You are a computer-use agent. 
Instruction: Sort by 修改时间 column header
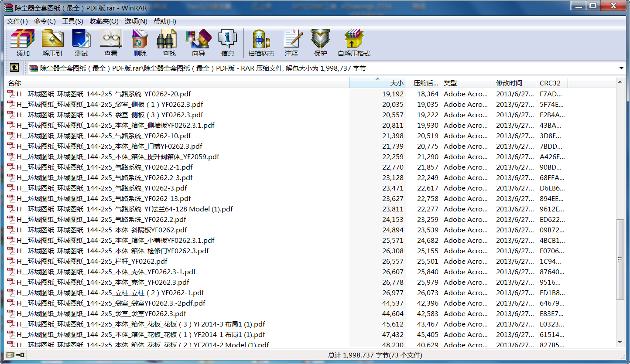(515, 83)
